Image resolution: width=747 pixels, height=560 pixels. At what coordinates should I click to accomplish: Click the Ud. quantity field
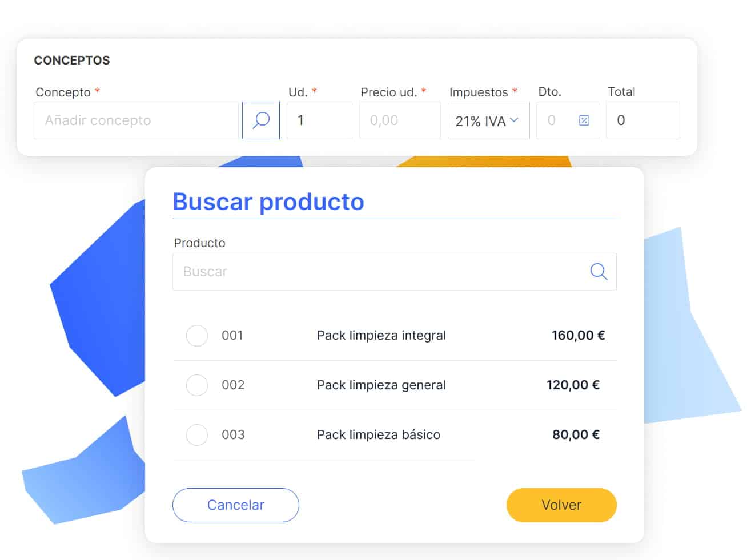pyautogui.click(x=319, y=120)
